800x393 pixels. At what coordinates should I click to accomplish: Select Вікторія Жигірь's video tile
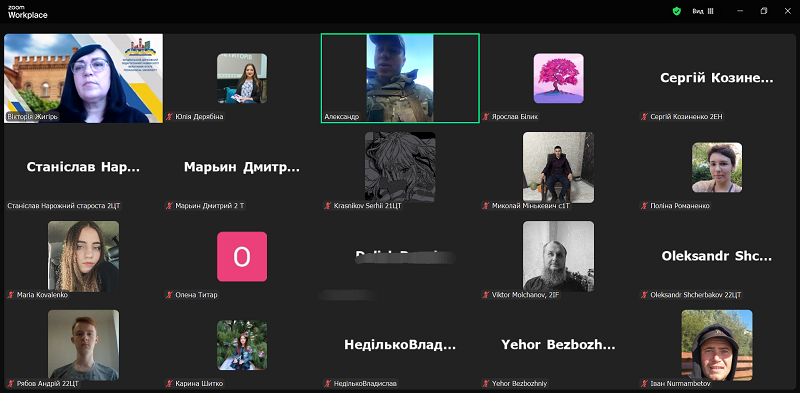pyautogui.click(x=84, y=78)
